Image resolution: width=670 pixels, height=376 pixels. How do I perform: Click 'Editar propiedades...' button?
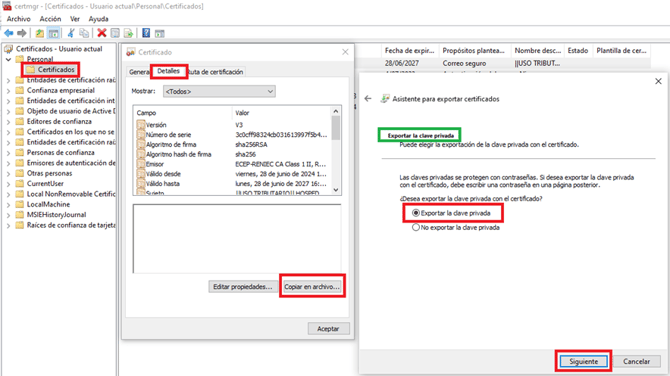click(243, 287)
